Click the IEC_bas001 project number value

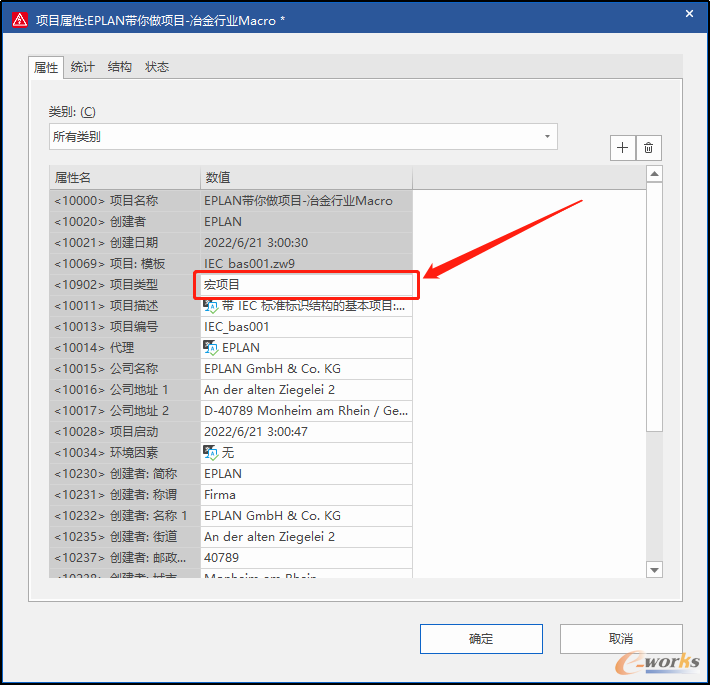point(307,327)
